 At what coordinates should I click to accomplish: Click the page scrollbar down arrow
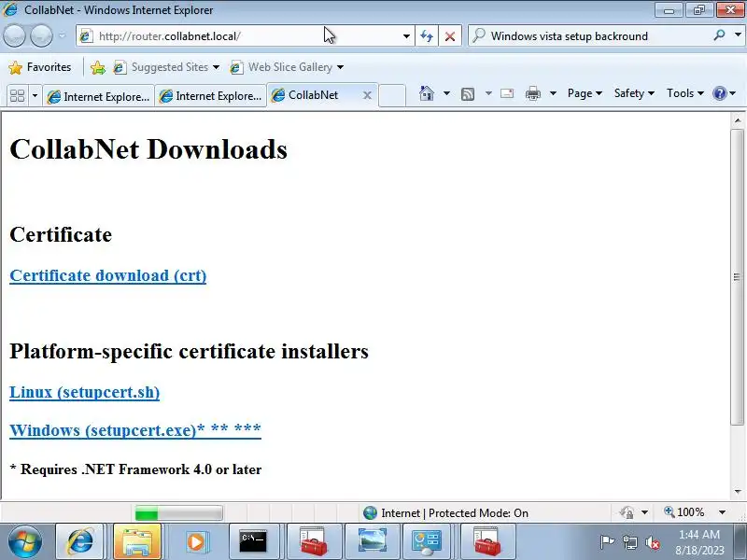point(738,492)
